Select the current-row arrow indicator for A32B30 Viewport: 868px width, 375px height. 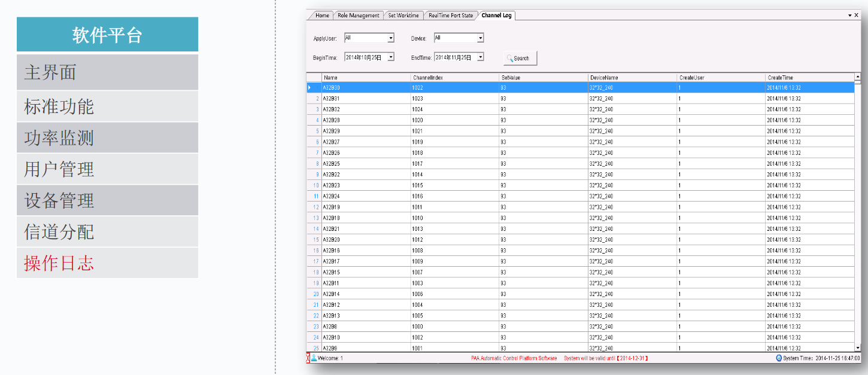[x=309, y=87]
